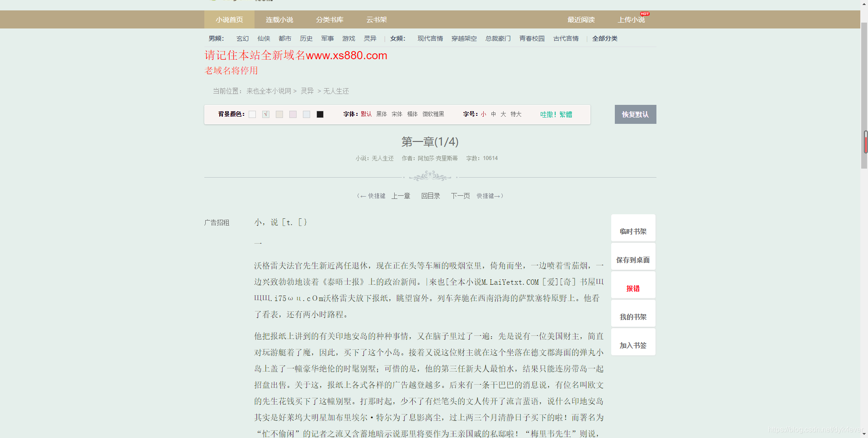Select 玄幻 category link

[242, 38]
